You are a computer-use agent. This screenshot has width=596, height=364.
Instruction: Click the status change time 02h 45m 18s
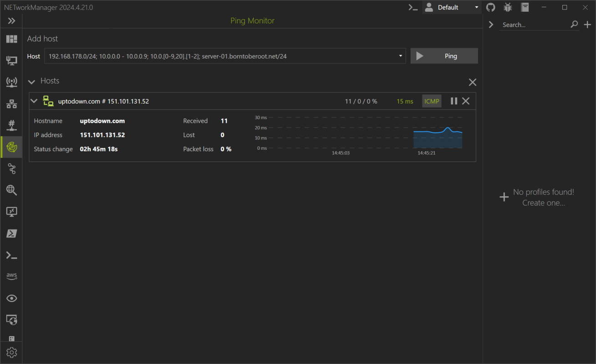(x=99, y=149)
